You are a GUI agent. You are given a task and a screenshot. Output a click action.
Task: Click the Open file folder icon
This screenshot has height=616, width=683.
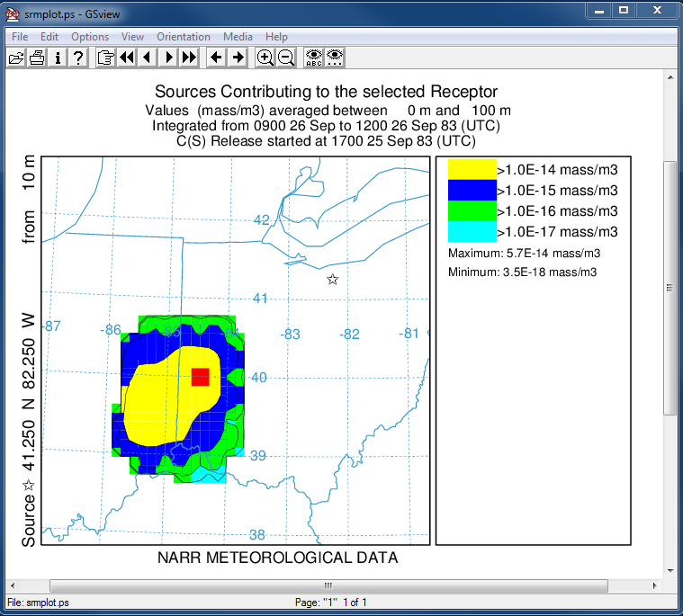(x=16, y=58)
